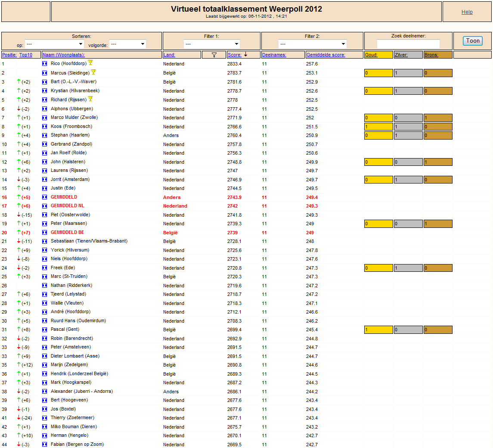Click the blue icon next to Koos (Froombosch)

click(x=45, y=127)
